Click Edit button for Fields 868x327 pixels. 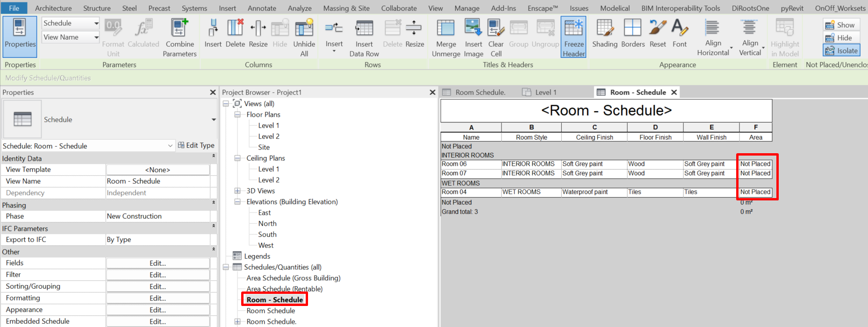[158, 263]
